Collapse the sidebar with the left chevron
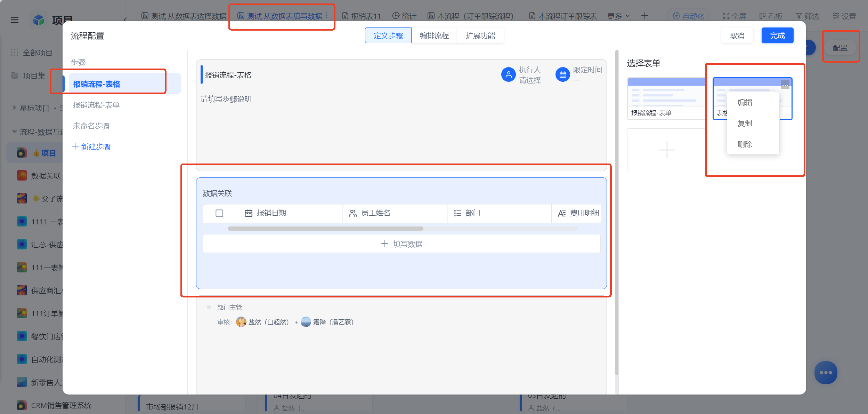The image size is (868, 414). click(x=125, y=19)
